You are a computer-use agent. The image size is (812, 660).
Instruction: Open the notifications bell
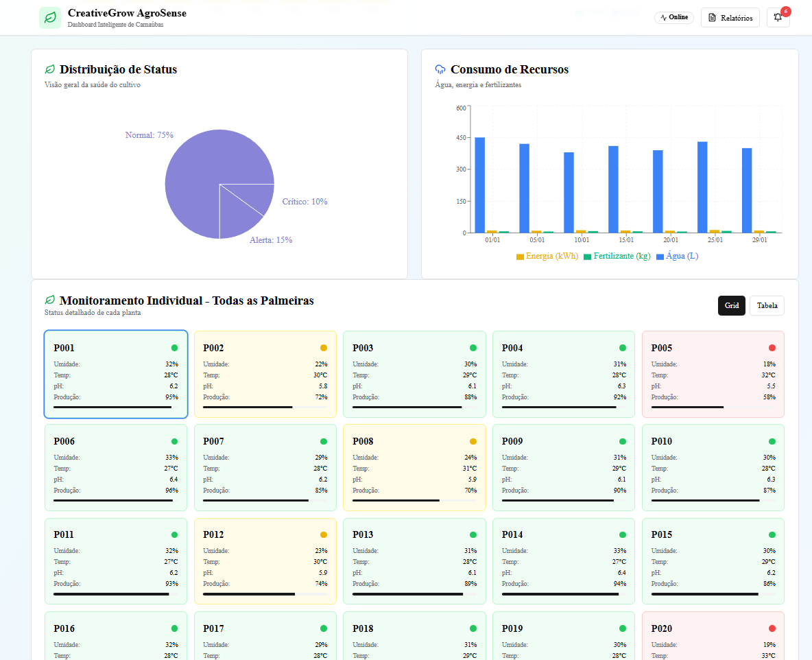click(778, 18)
